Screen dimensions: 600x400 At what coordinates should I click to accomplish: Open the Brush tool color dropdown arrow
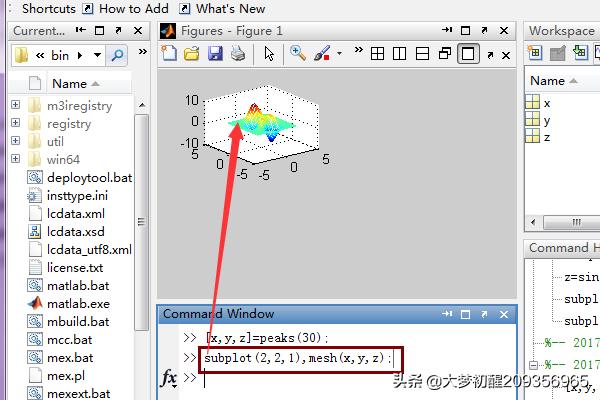point(339,54)
